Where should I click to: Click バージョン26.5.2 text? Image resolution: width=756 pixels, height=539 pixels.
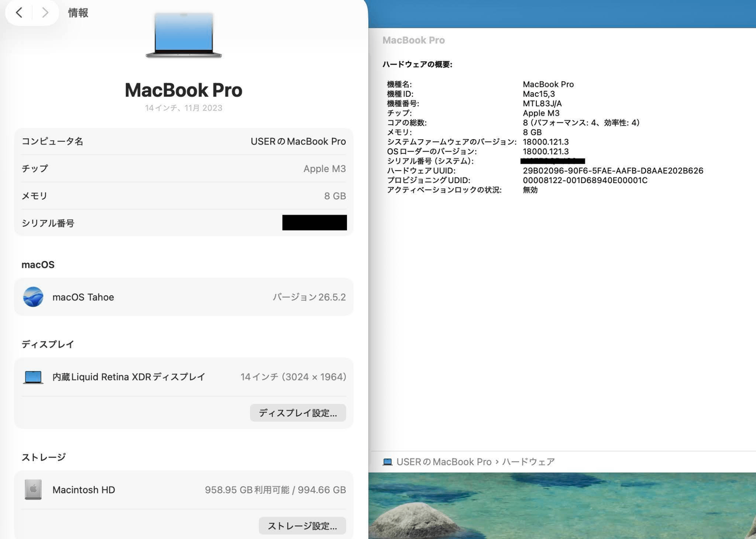coord(309,297)
